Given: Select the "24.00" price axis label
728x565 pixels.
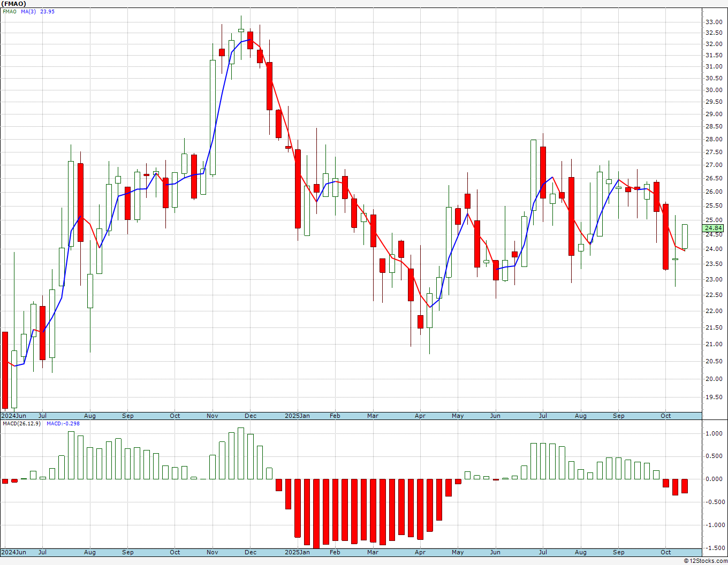Looking at the screenshot, I should click(x=714, y=249).
